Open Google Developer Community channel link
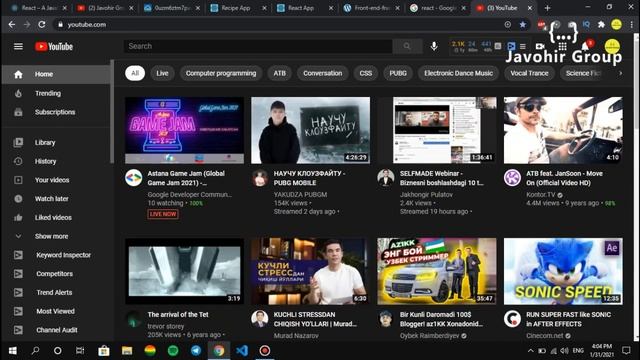 click(x=189, y=195)
